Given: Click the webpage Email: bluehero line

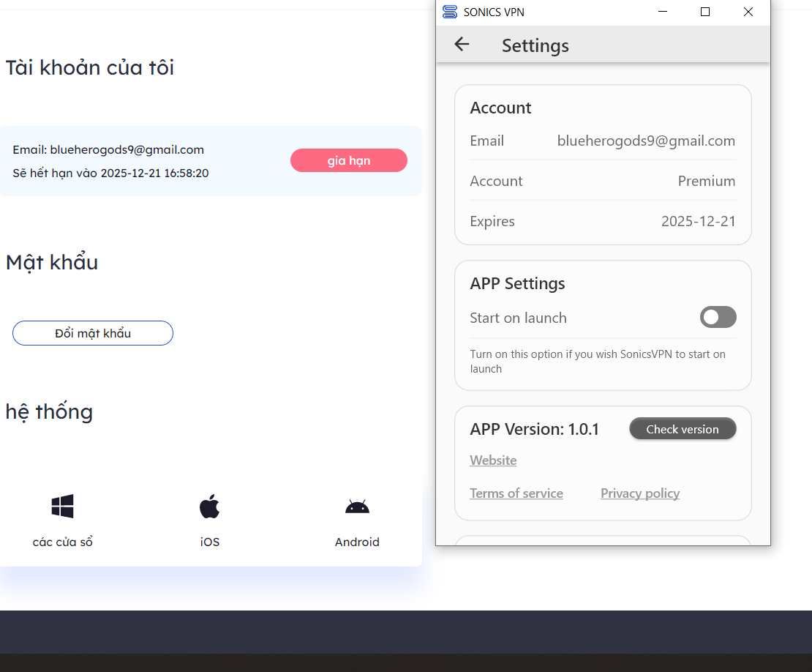Looking at the screenshot, I should click(108, 150).
